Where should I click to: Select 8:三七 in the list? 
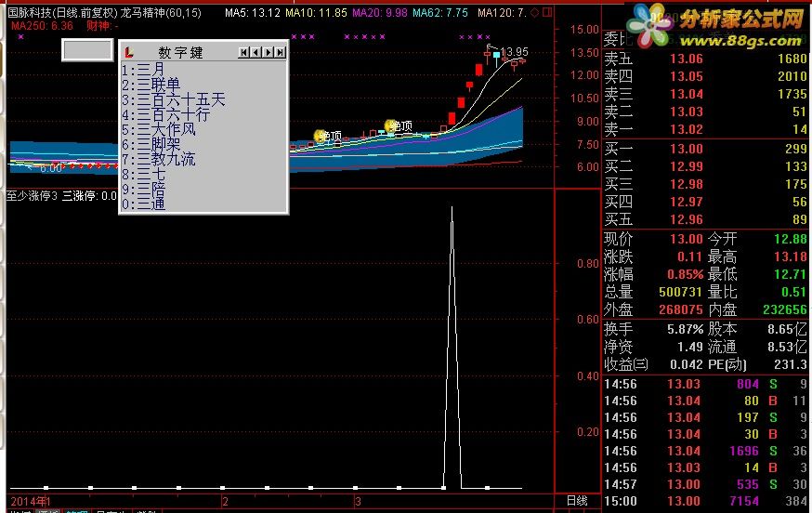point(143,175)
